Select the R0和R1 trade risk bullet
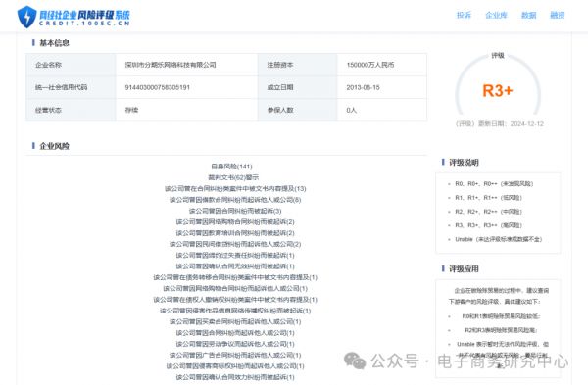Screen dimensions: 588x385 (x=501, y=316)
